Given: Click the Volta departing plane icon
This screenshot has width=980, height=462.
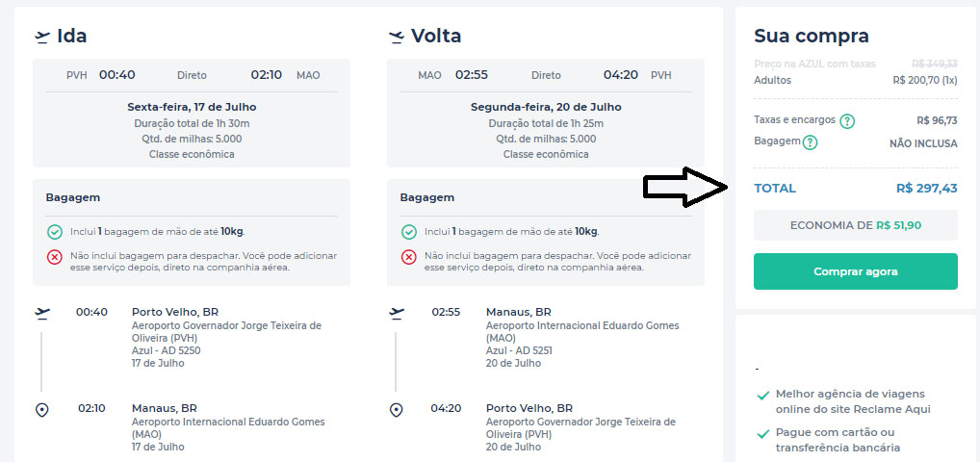Looking at the screenshot, I should pyautogui.click(x=396, y=37).
